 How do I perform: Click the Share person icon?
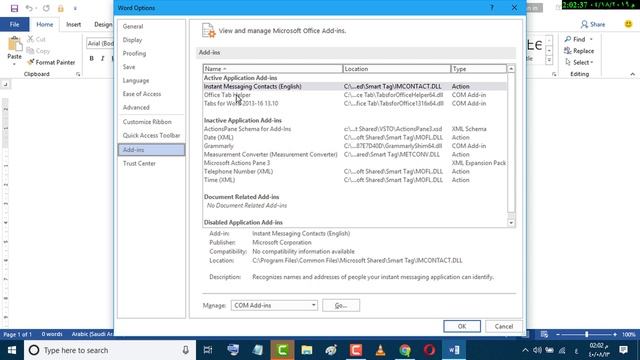584,24
